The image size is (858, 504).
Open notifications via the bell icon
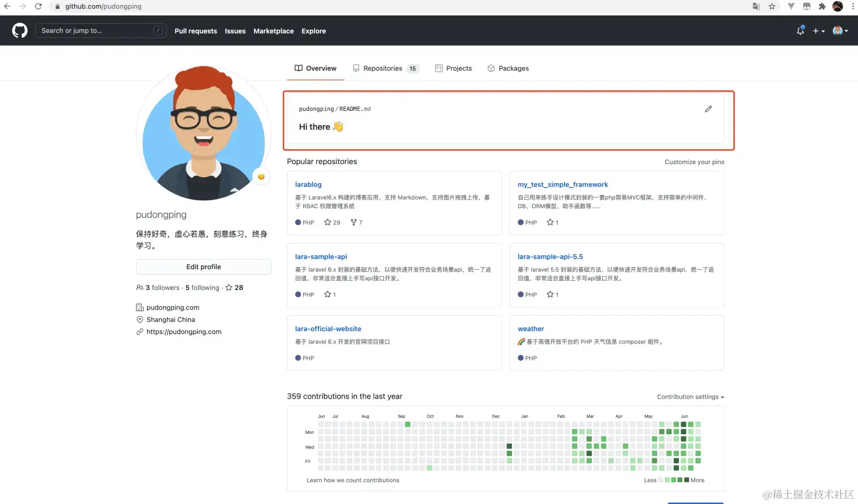[800, 30]
